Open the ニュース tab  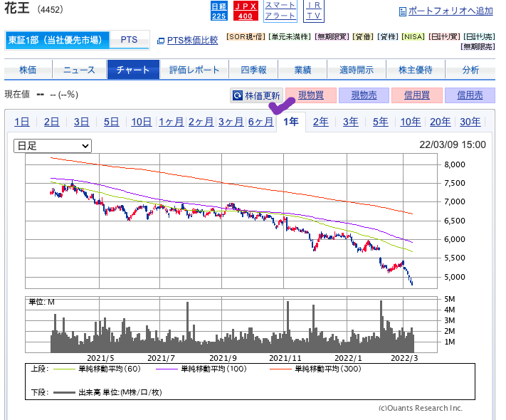click(x=80, y=70)
